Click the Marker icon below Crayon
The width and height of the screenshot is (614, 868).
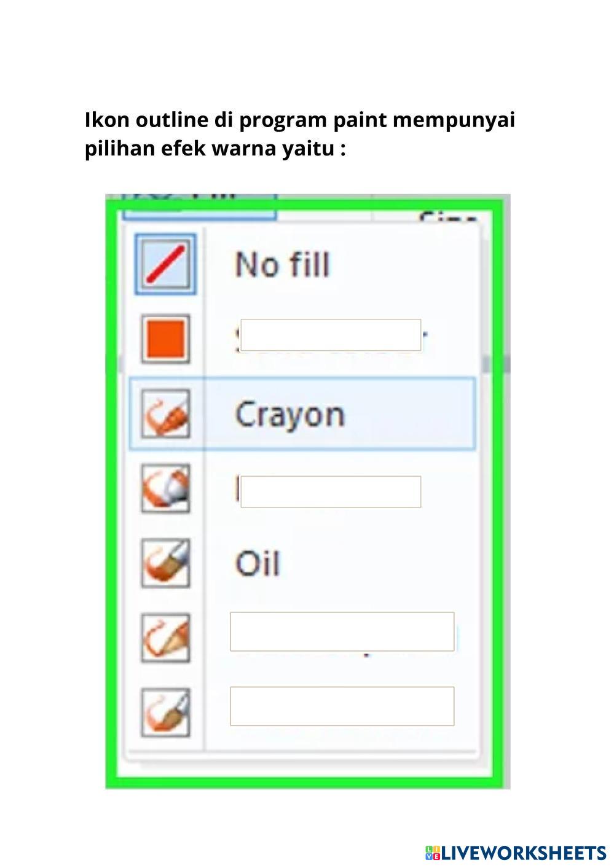[x=165, y=488]
